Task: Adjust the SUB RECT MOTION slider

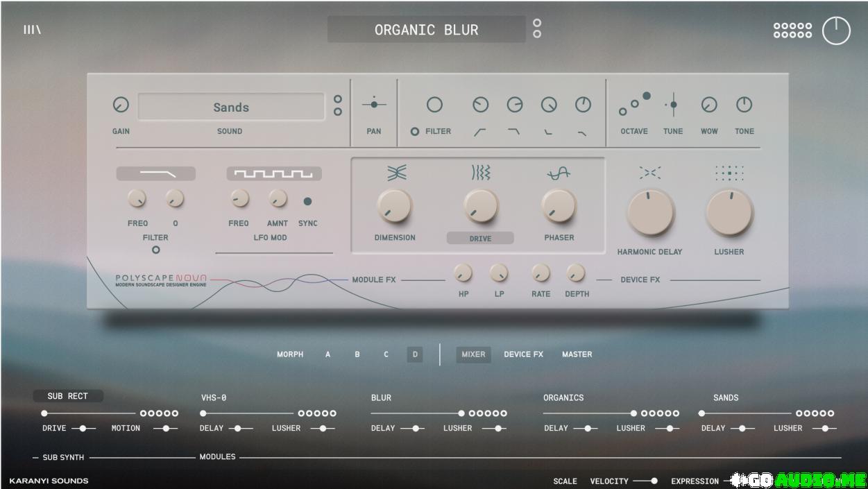Action: (x=166, y=429)
